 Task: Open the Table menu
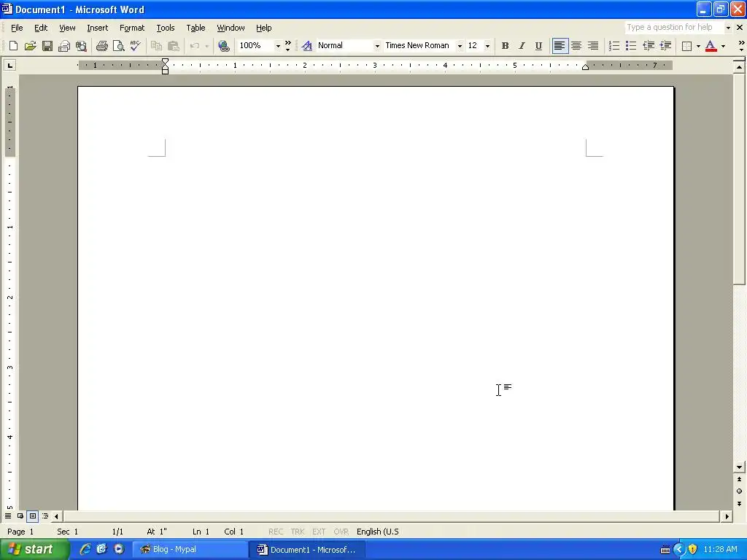pos(196,28)
